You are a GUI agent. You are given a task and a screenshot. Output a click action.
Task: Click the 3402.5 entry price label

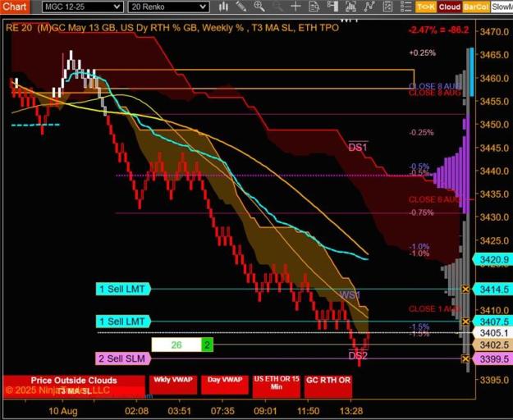pyautogui.click(x=494, y=345)
